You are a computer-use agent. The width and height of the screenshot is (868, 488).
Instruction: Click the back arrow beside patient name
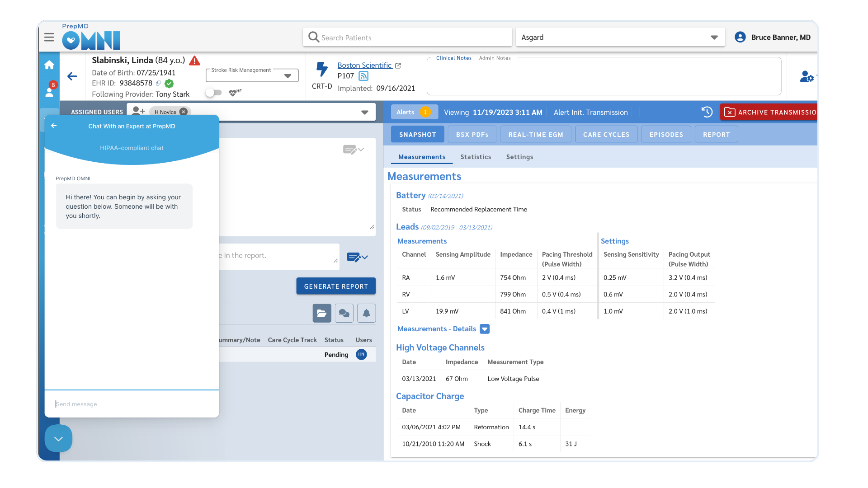72,76
